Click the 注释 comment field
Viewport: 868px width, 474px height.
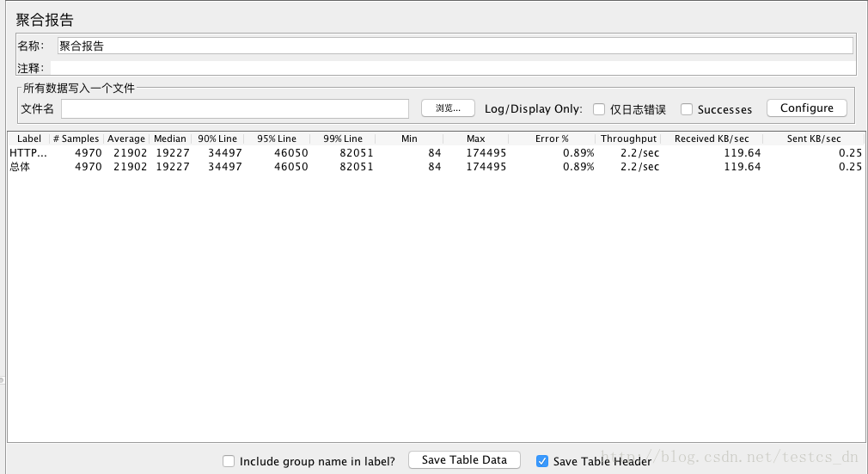click(x=452, y=68)
